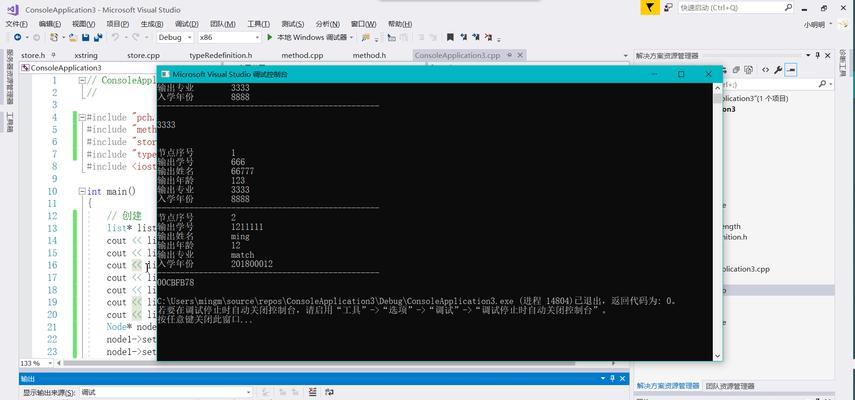Open the 工具(T) menu
The width and height of the screenshot is (855, 400).
coord(258,24)
